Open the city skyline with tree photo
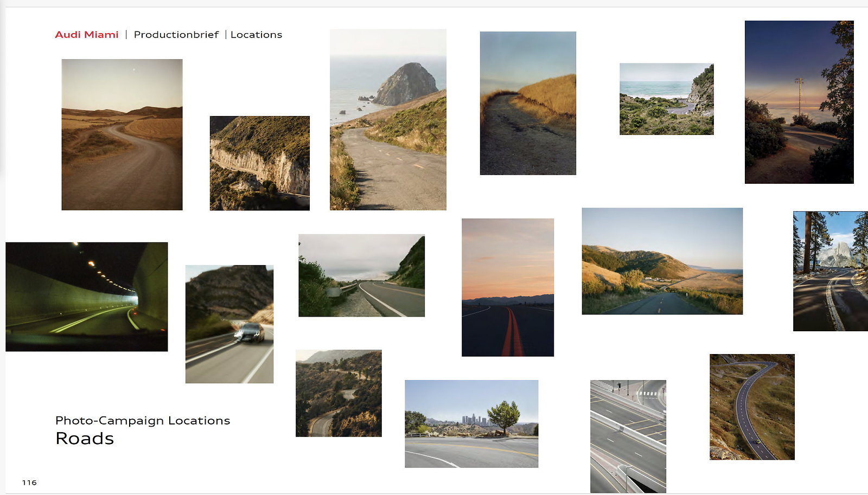 tap(471, 423)
